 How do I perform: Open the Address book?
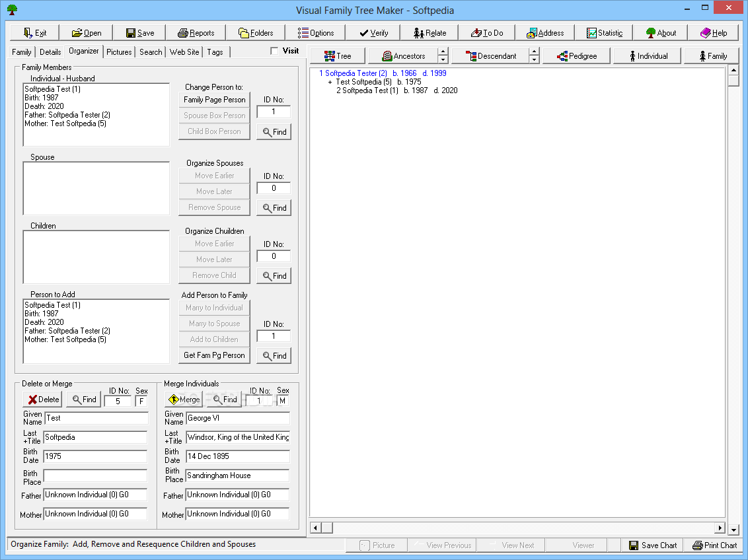(544, 33)
